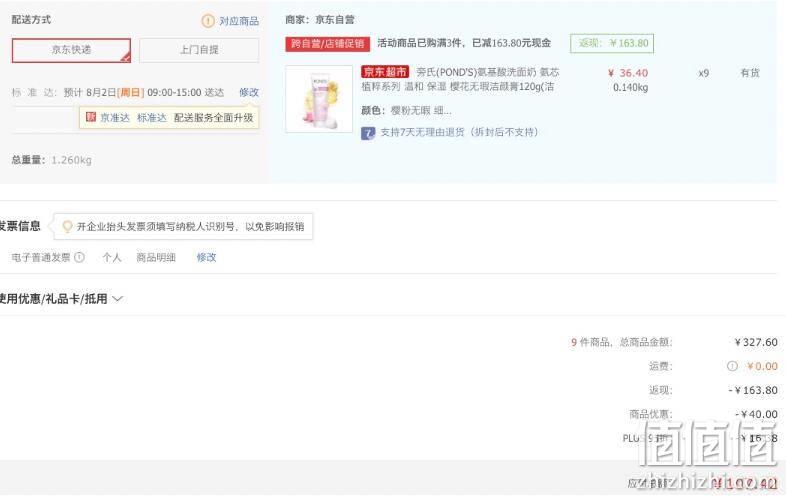The width and height of the screenshot is (786, 499).
Task: Click the 对应商品 link
Action: coord(239,21)
